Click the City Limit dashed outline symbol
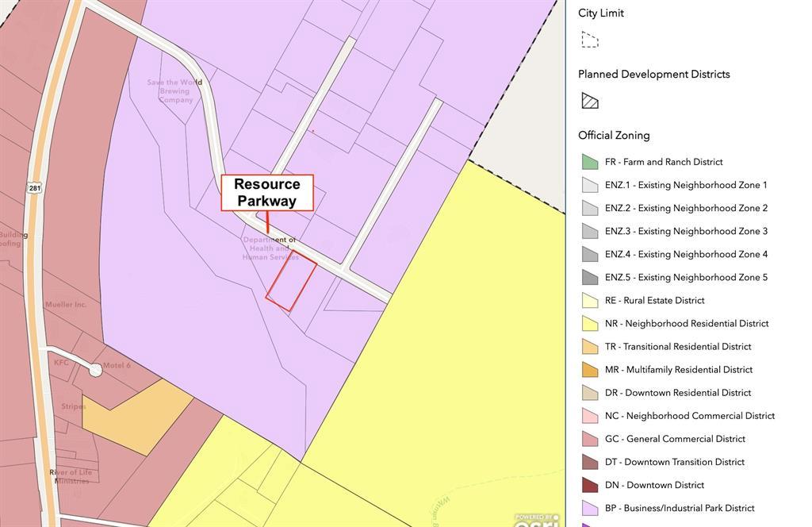This screenshot has width=812, height=527. 589,40
